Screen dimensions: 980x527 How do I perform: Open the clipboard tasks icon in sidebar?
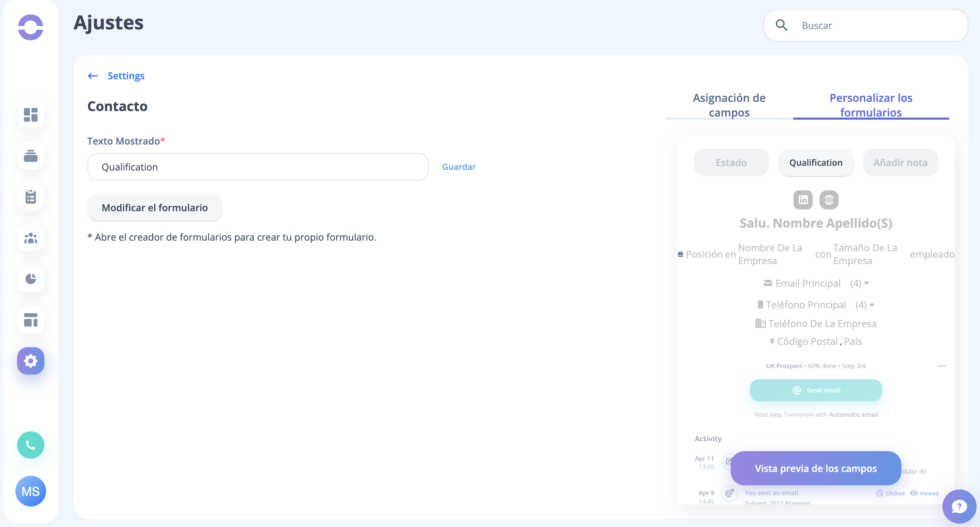click(x=30, y=197)
